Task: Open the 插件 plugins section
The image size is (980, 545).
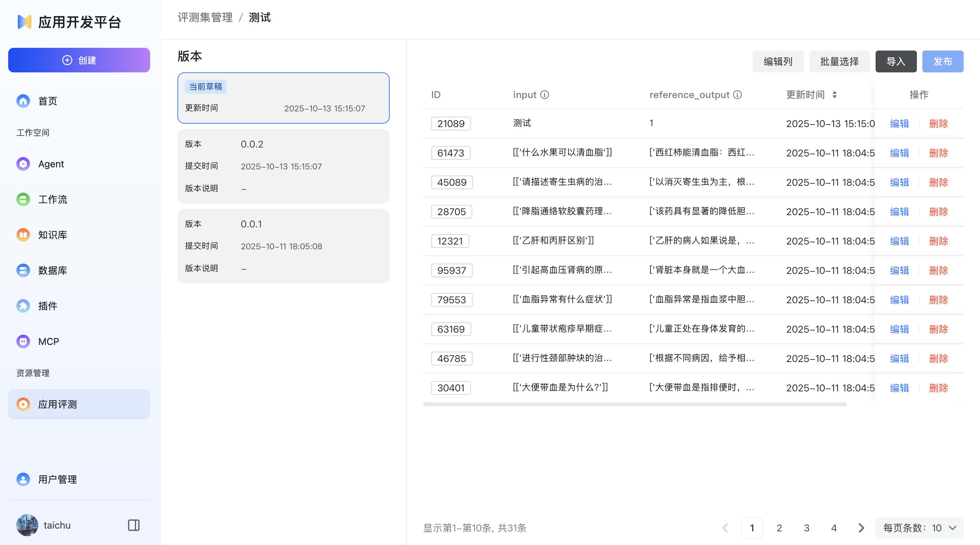Action: click(x=47, y=306)
